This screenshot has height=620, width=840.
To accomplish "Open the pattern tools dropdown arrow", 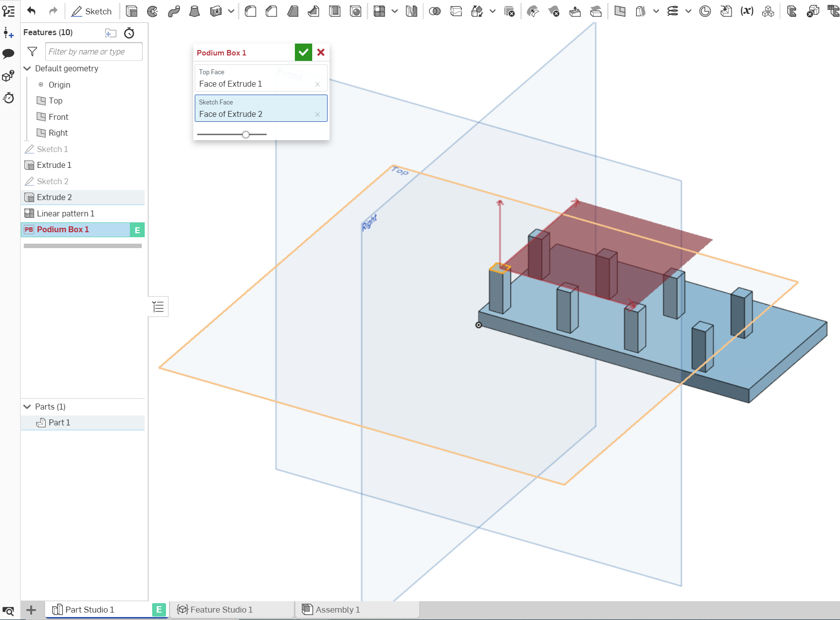I will pyautogui.click(x=394, y=11).
